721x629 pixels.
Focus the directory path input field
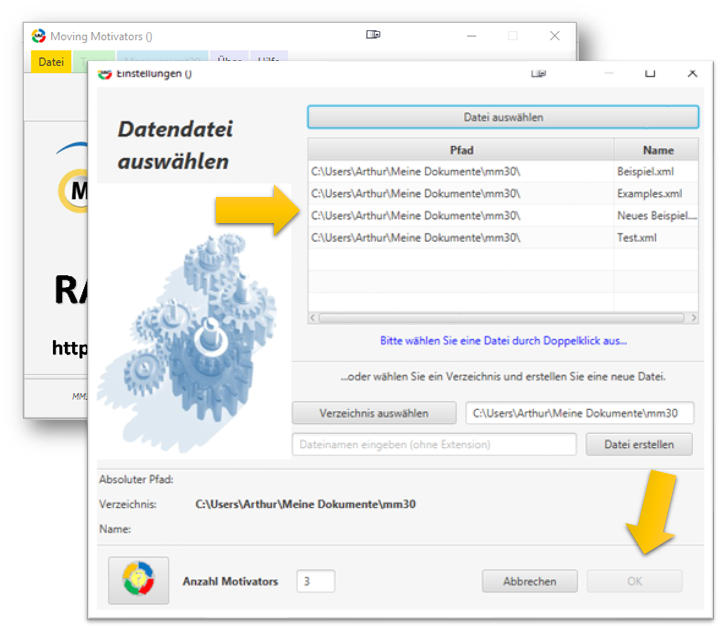tap(579, 413)
